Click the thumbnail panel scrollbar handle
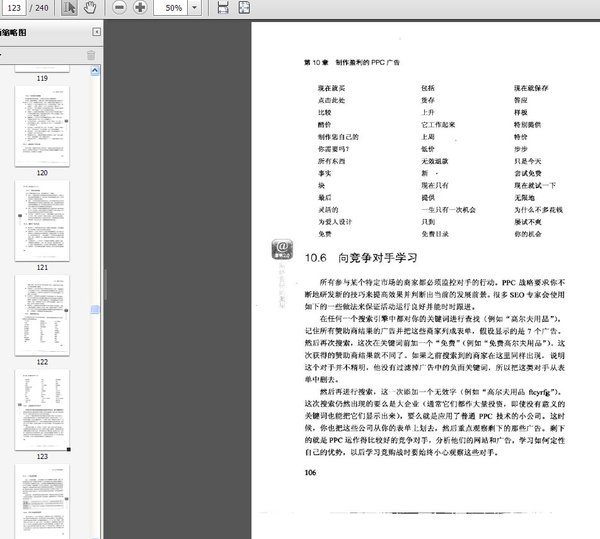This screenshot has height=539, width=600. coord(95,309)
